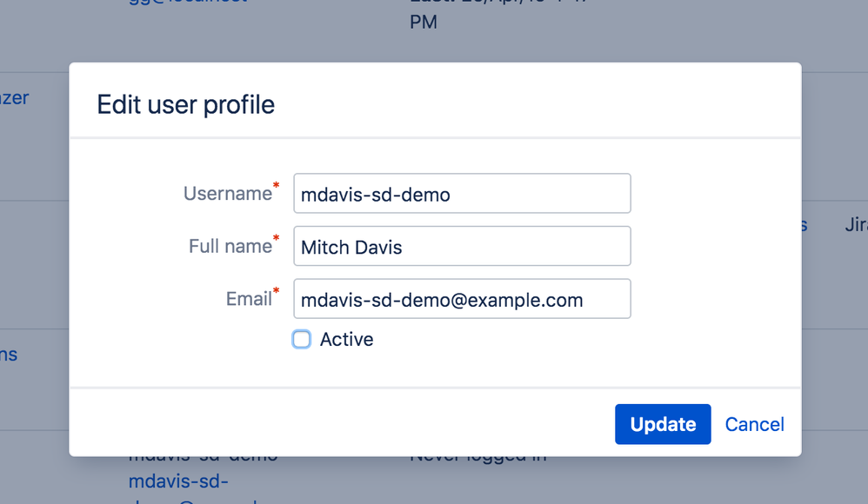Click the Username field label
This screenshot has width=868, height=504.
tap(228, 193)
